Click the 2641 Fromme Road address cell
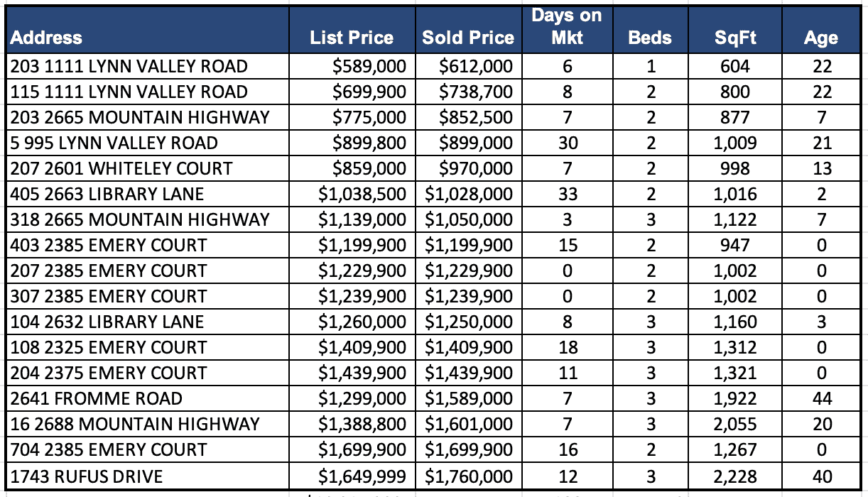The width and height of the screenshot is (868, 497). 97,399
